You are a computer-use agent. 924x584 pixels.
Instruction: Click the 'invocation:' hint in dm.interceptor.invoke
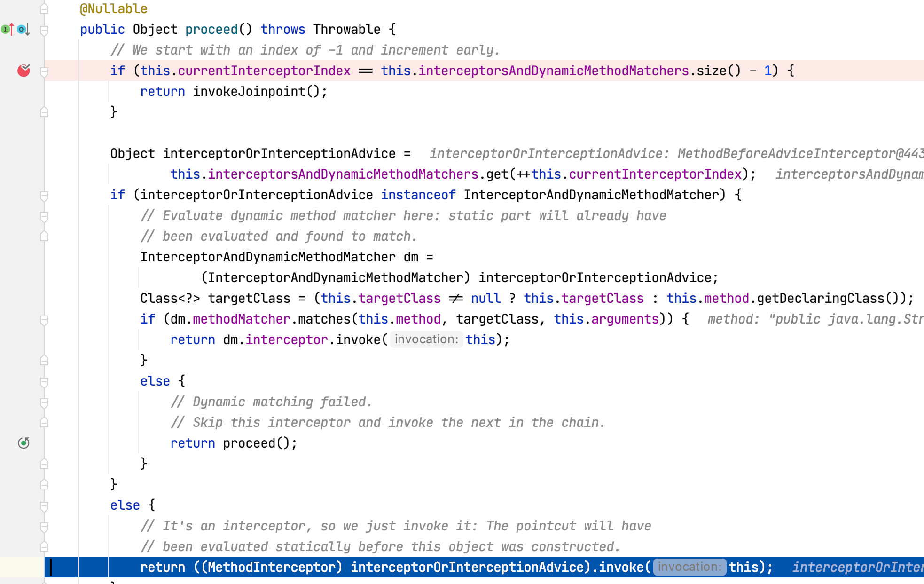tap(426, 339)
